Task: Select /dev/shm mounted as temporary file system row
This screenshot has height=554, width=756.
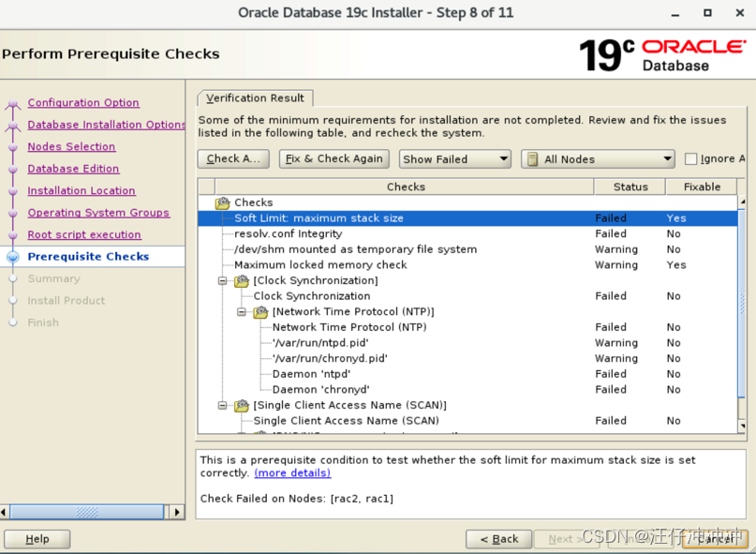Action: coord(467,249)
